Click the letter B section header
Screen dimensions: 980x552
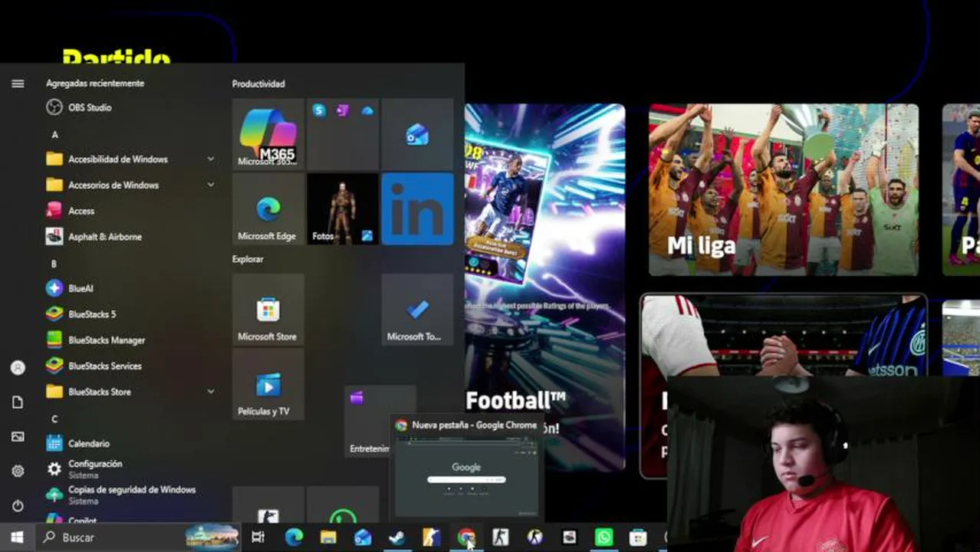pyautogui.click(x=54, y=264)
